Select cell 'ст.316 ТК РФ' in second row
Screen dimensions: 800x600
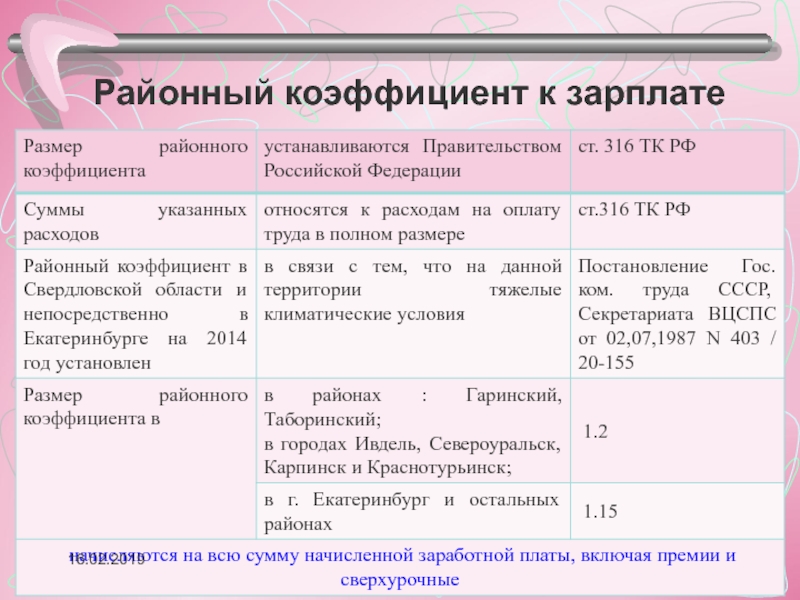[x=677, y=221]
